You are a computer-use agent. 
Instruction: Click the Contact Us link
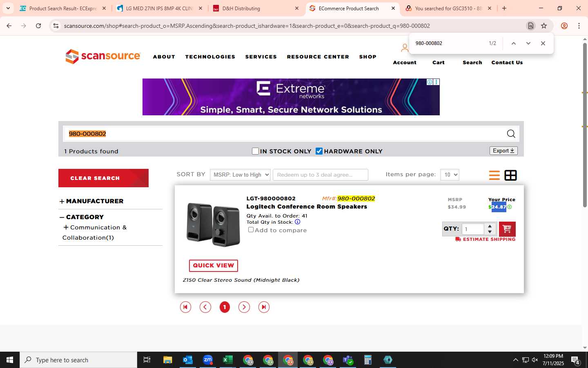click(x=507, y=63)
